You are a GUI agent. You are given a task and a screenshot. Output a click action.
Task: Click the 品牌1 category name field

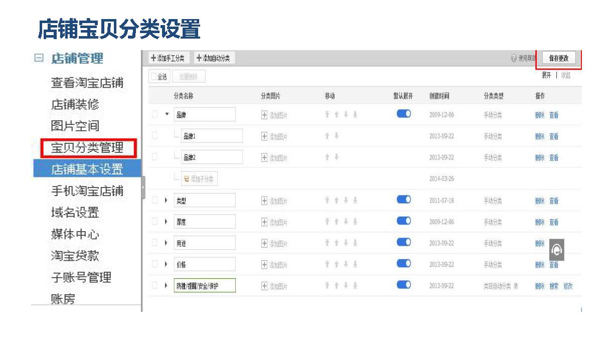pyautogui.click(x=212, y=136)
